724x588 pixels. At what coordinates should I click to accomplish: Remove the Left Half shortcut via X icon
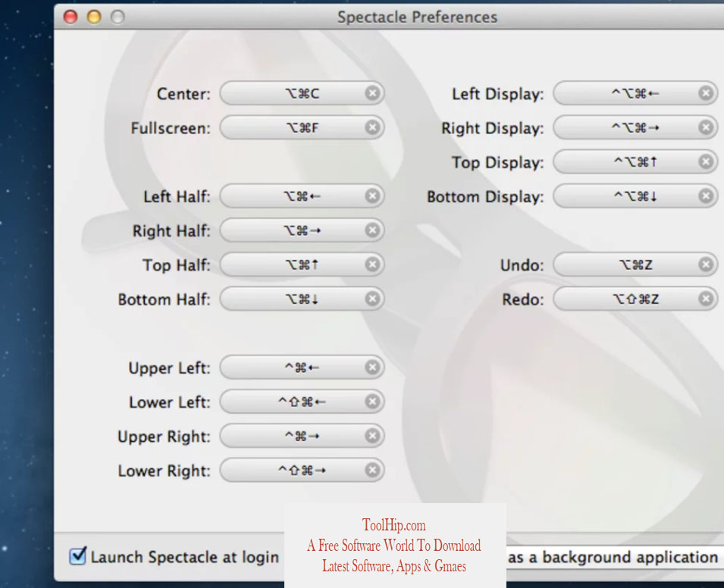pyautogui.click(x=372, y=196)
